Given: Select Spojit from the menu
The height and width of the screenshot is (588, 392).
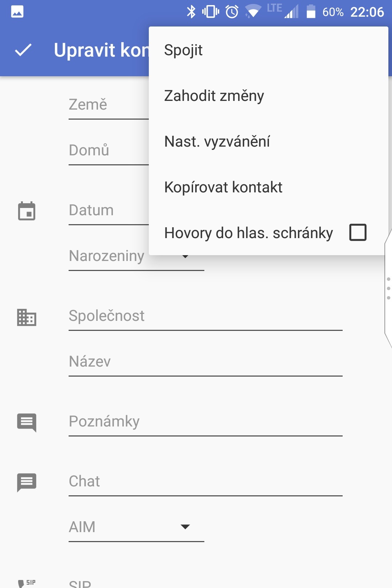Looking at the screenshot, I should (183, 50).
